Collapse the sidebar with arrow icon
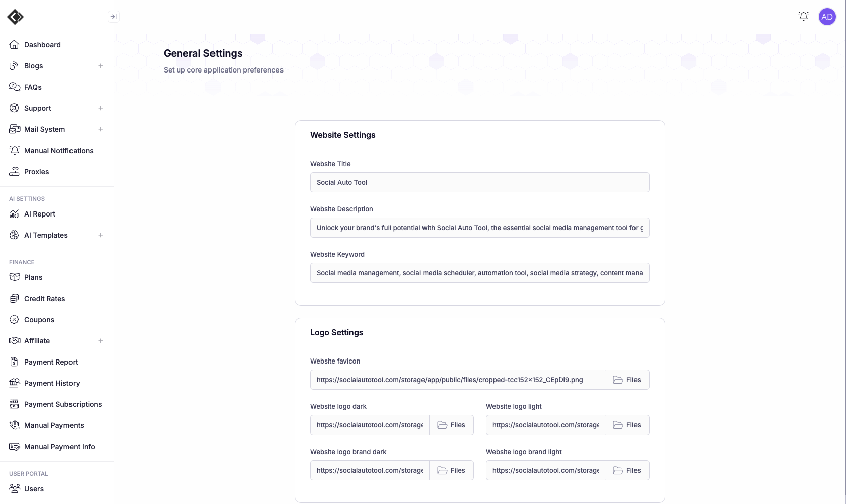Viewport: 846px width, 504px height. tap(114, 17)
